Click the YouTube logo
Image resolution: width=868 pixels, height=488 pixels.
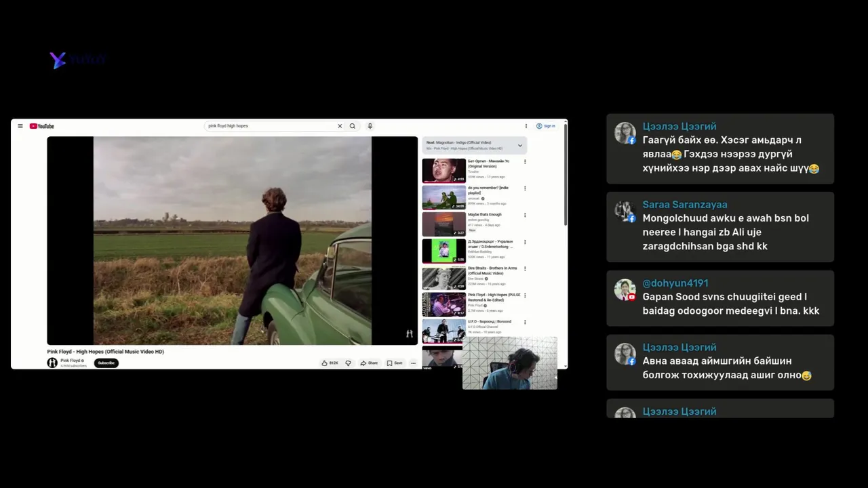click(x=41, y=126)
